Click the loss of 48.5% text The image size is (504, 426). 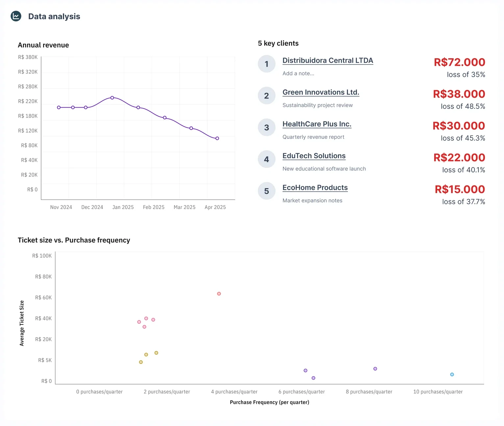tap(463, 106)
